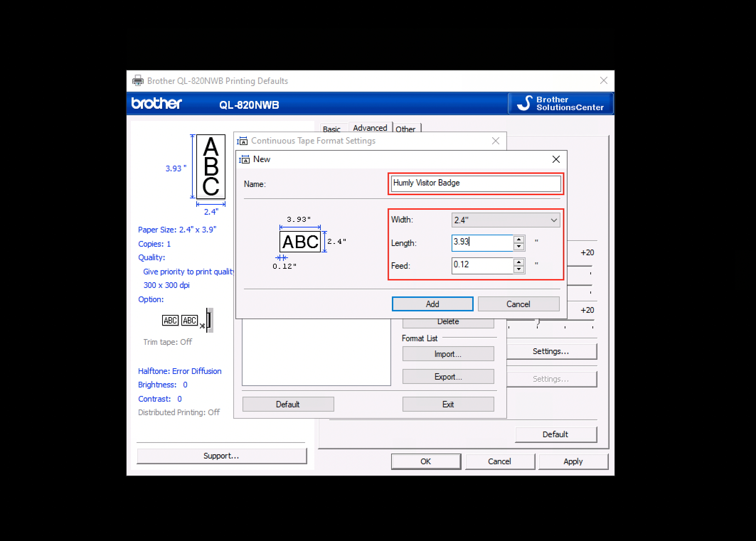Image resolution: width=756 pixels, height=541 pixels.
Task: Export the format list
Action: [x=448, y=376]
